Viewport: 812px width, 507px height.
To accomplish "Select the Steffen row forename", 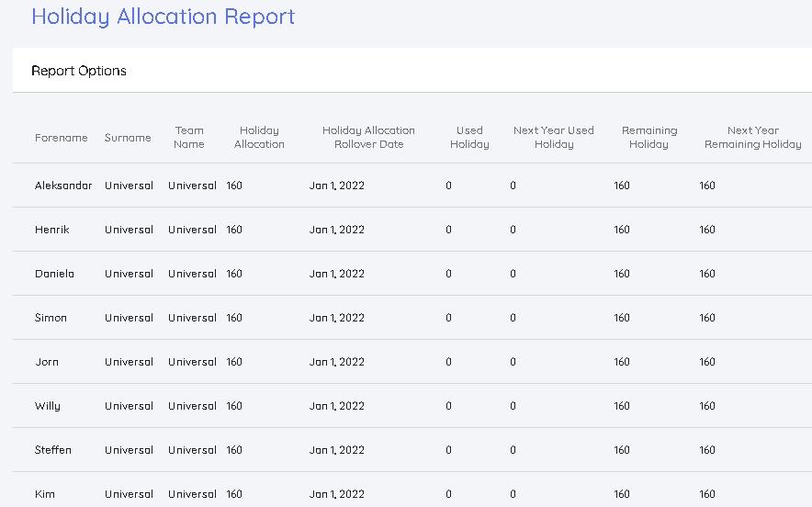I will (53, 450).
